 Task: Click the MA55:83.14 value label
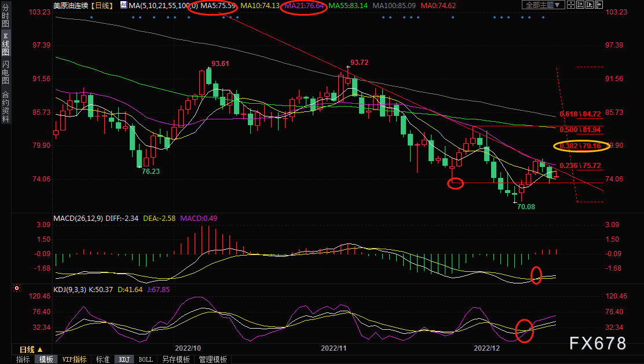pyautogui.click(x=348, y=5)
